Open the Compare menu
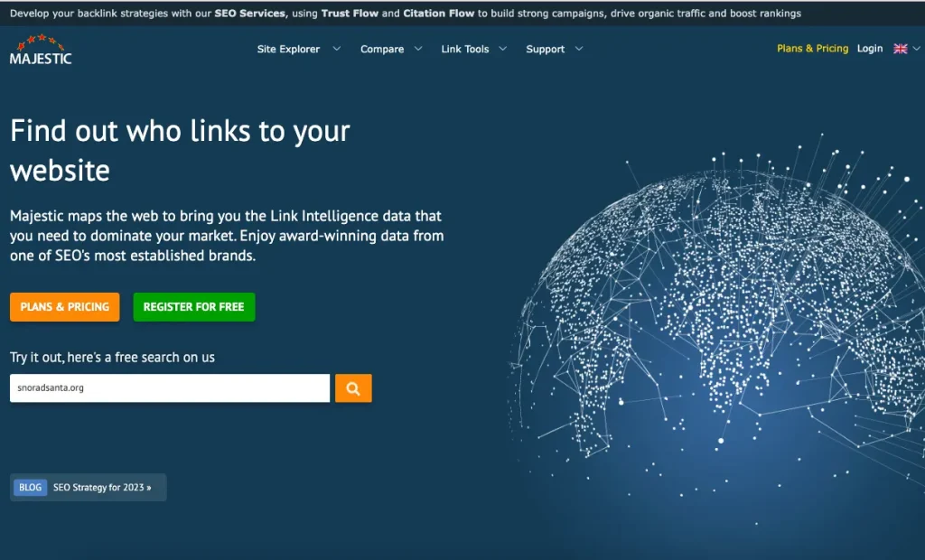925x560 pixels. coord(382,49)
